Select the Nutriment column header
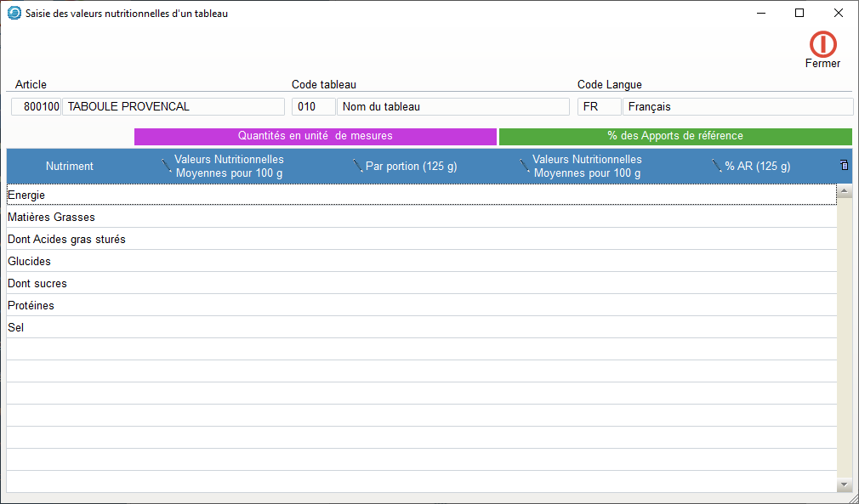The height and width of the screenshot is (504, 859). 70,167
